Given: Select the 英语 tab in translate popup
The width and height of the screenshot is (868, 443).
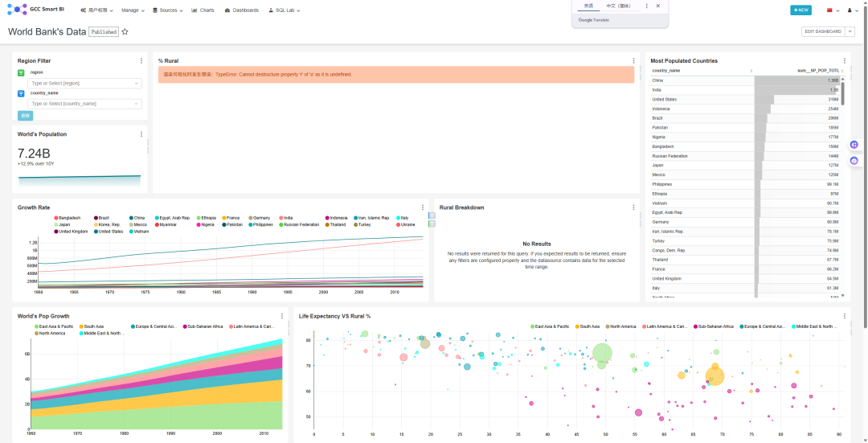Looking at the screenshot, I should (588, 6).
